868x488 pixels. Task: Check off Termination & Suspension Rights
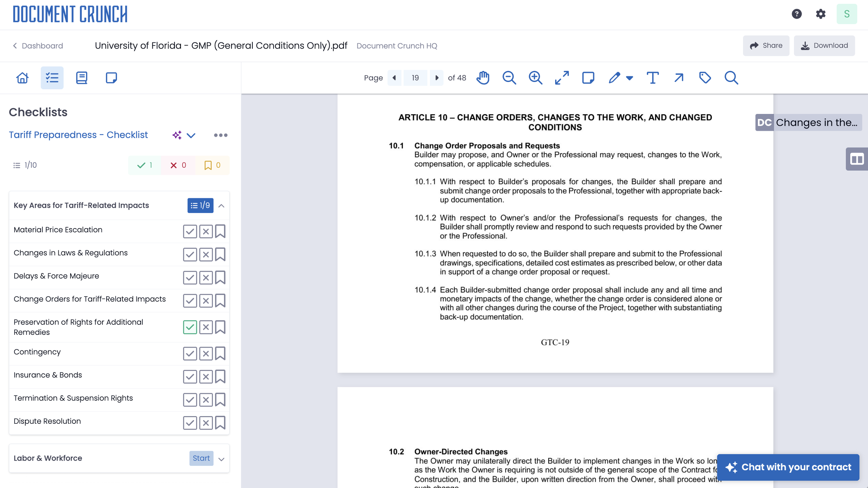[x=190, y=400]
